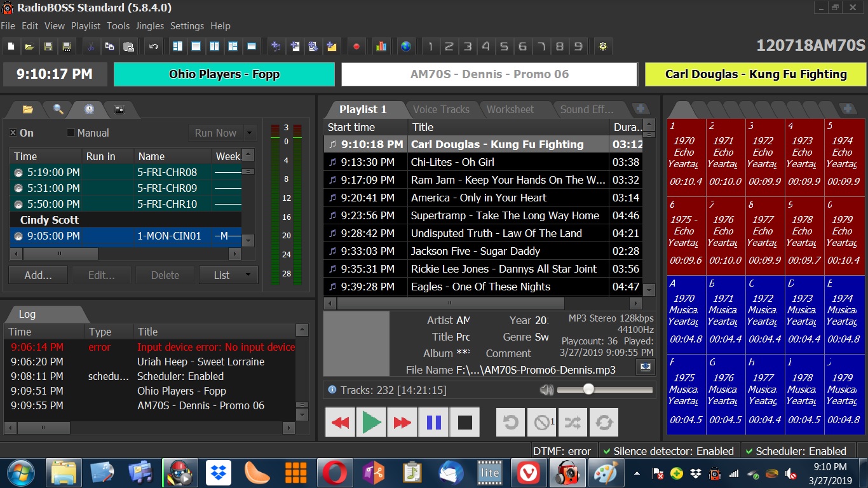
Task: Open Dropbox from the Windows taskbar
Action: (x=220, y=473)
